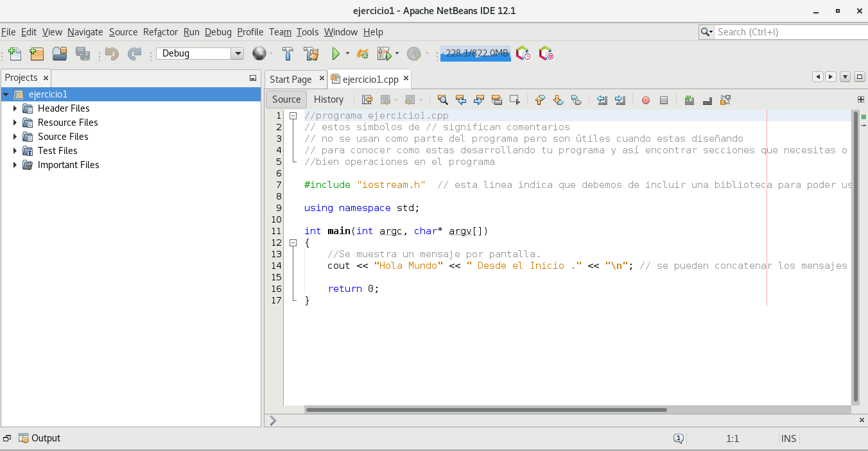
Task: Select the ejercicio1 project root node
Action: tap(48, 94)
